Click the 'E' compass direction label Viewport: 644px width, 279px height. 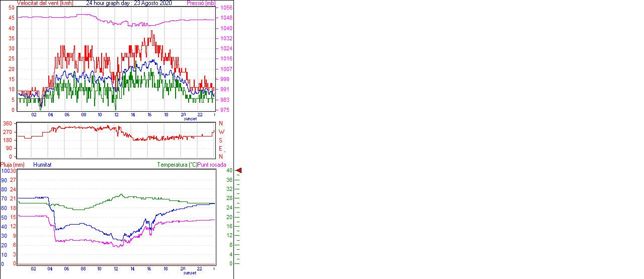coord(220,149)
